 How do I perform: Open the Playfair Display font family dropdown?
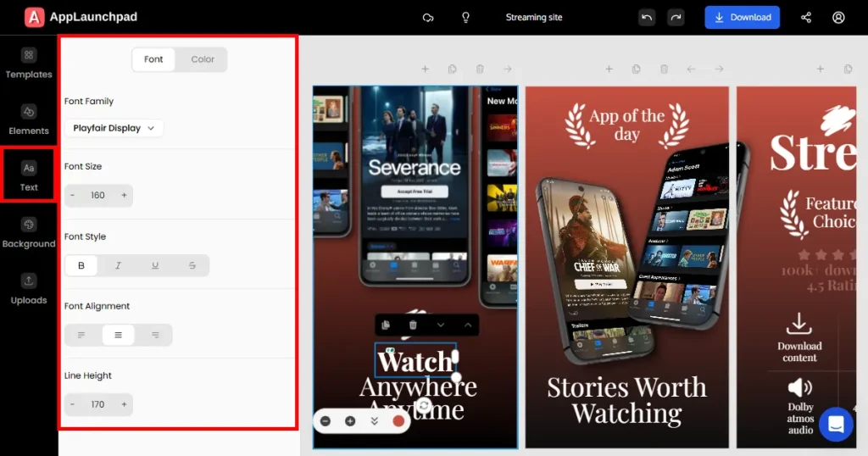tap(114, 128)
